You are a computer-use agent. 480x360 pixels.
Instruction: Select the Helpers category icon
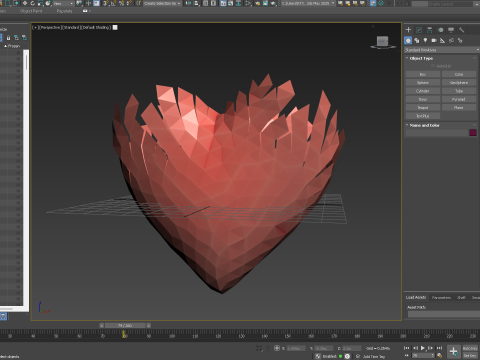coord(443,41)
